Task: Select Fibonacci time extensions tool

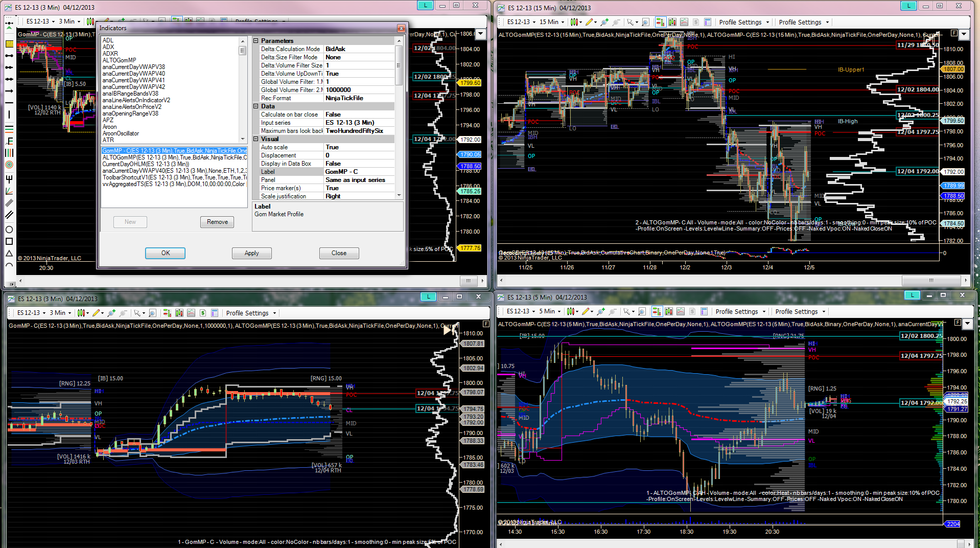Action: pyautogui.click(x=9, y=153)
